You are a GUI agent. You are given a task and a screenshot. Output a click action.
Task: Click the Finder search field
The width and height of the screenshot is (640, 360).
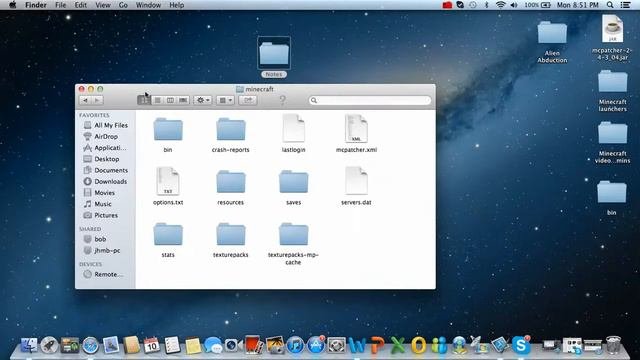click(x=370, y=100)
